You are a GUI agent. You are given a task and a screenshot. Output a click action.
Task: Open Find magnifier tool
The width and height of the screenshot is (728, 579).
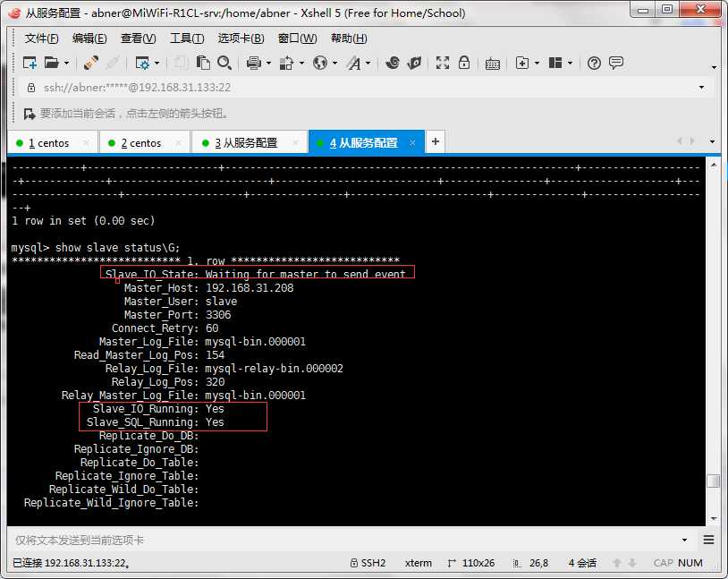pyautogui.click(x=224, y=63)
